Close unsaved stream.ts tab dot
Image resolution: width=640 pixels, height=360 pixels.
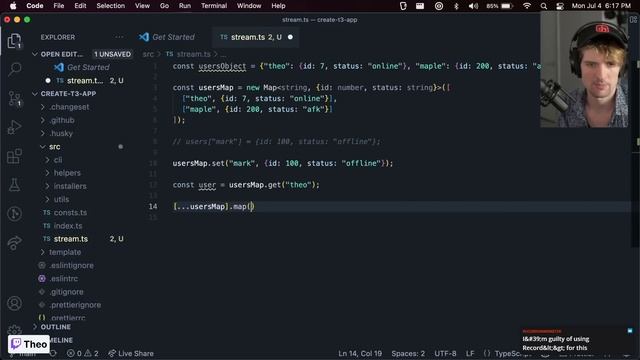tap(290, 37)
